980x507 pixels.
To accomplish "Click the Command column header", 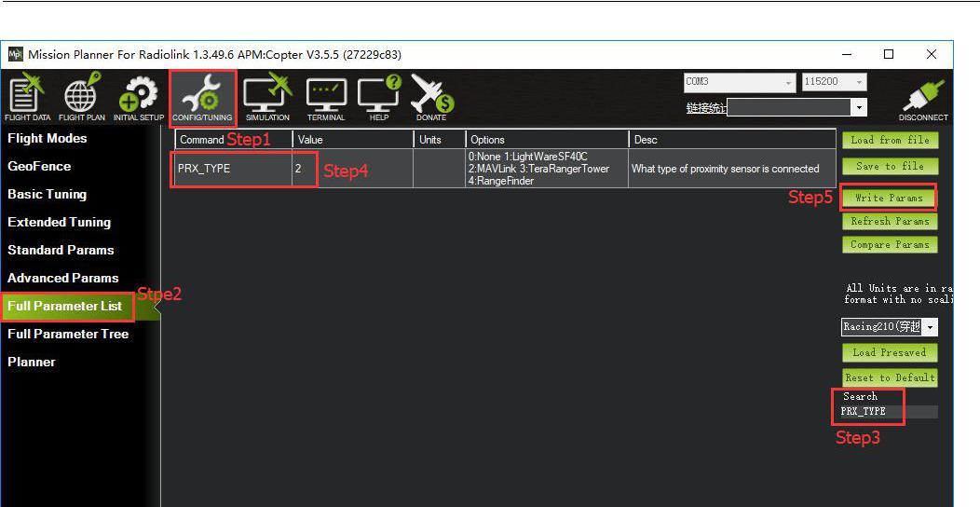I will coord(233,140).
